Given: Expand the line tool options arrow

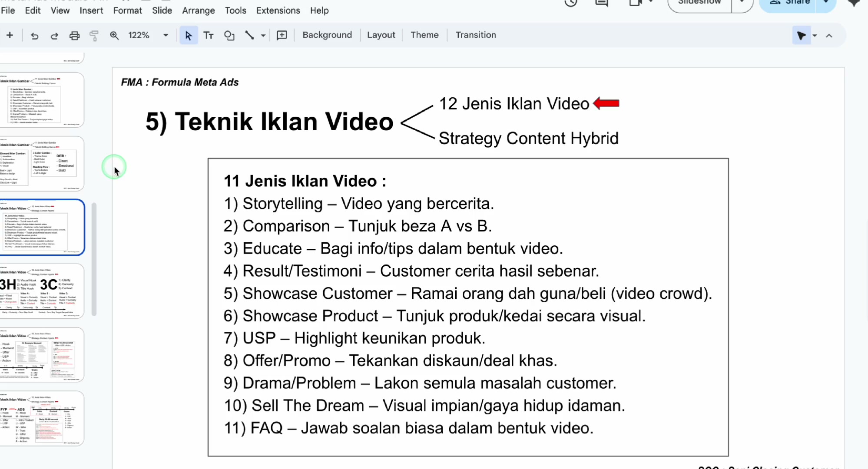Looking at the screenshot, I should [x=263, y=36].
